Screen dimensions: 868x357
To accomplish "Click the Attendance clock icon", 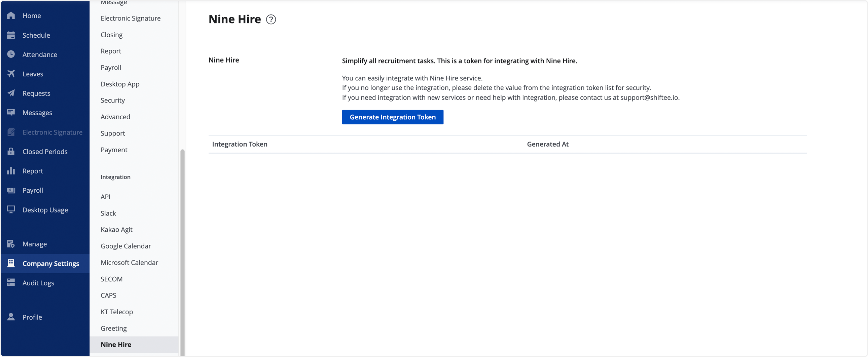I will (x=11, y=54).
